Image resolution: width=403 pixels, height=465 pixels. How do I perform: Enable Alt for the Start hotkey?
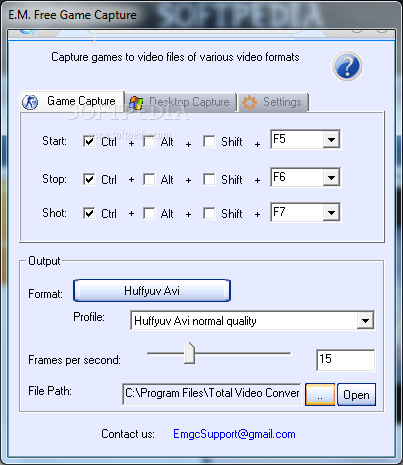[x=149, y=141]
